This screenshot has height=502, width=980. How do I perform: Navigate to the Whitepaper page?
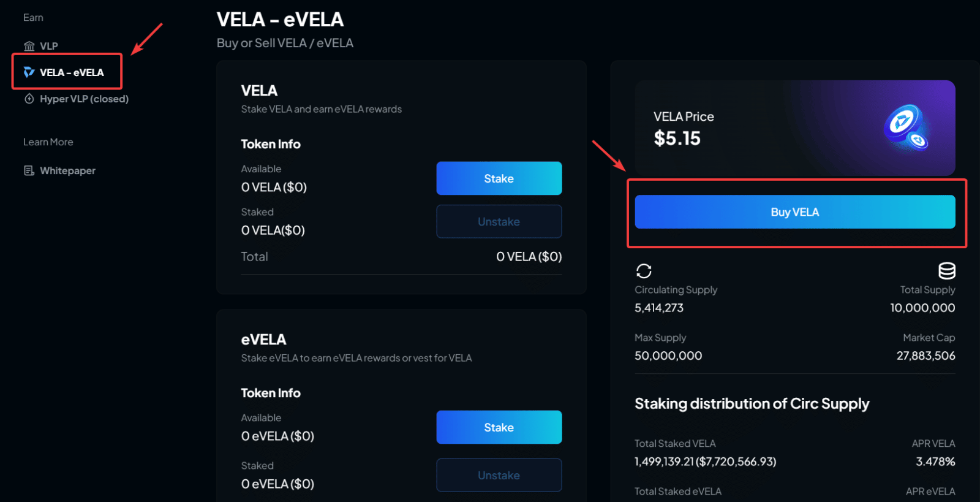tap(67, 170)
